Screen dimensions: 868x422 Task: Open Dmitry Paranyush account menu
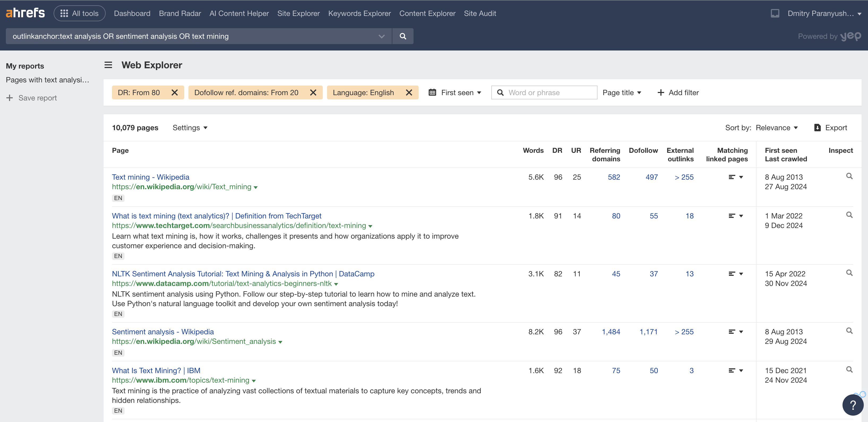(824, 13)
